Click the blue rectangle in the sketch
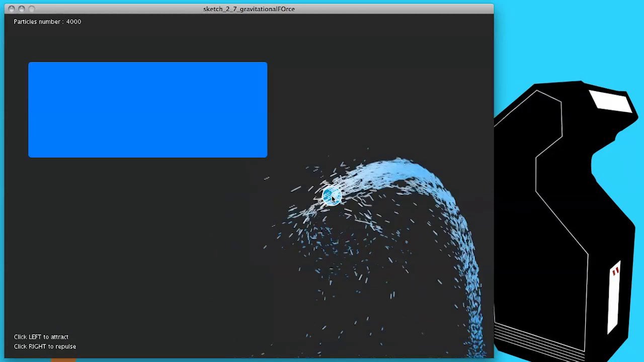 [147, 110]
